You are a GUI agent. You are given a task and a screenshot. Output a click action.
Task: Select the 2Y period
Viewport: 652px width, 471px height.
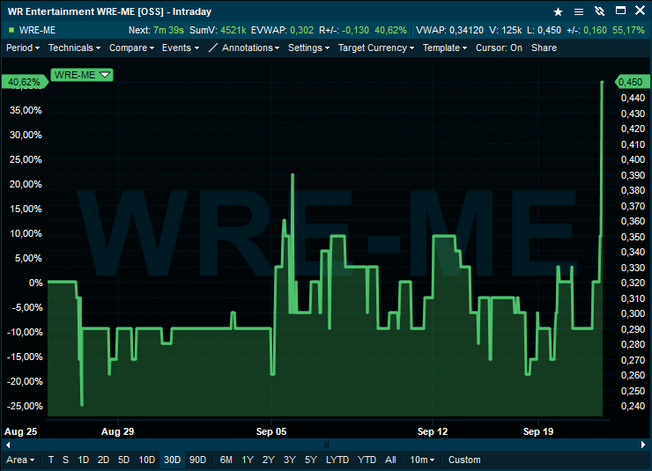pyautogui.click(x=268, y=460)
